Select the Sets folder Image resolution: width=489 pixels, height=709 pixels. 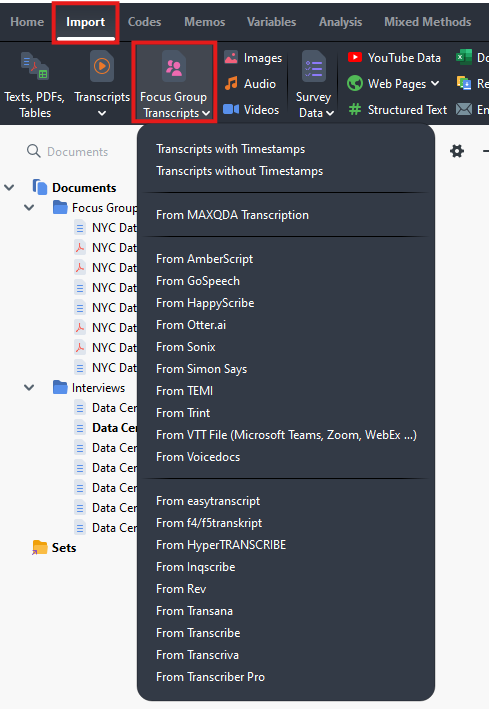click(54, 548)
